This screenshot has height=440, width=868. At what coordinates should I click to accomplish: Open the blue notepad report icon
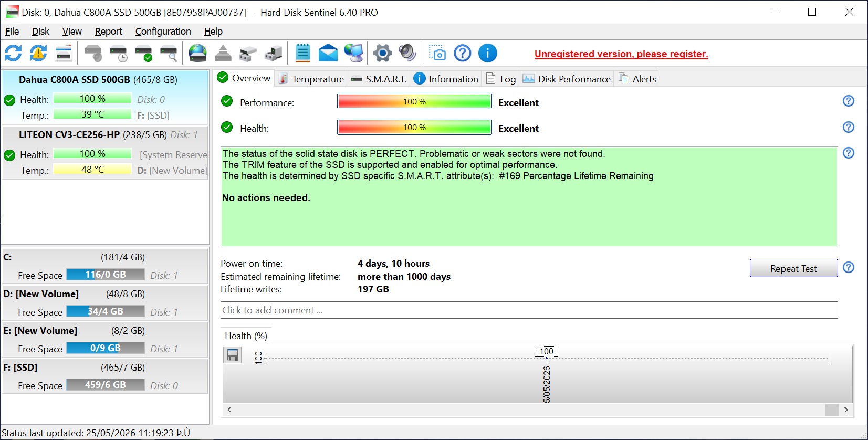click(302, 53)
